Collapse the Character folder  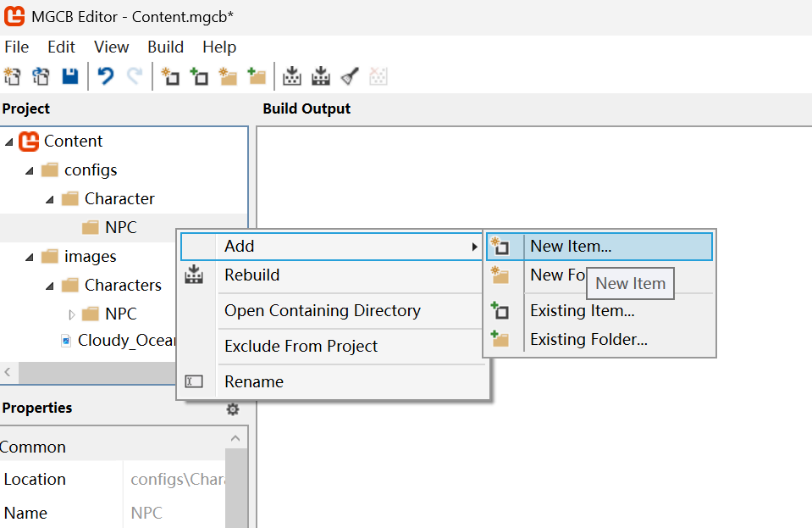(50, 199)
